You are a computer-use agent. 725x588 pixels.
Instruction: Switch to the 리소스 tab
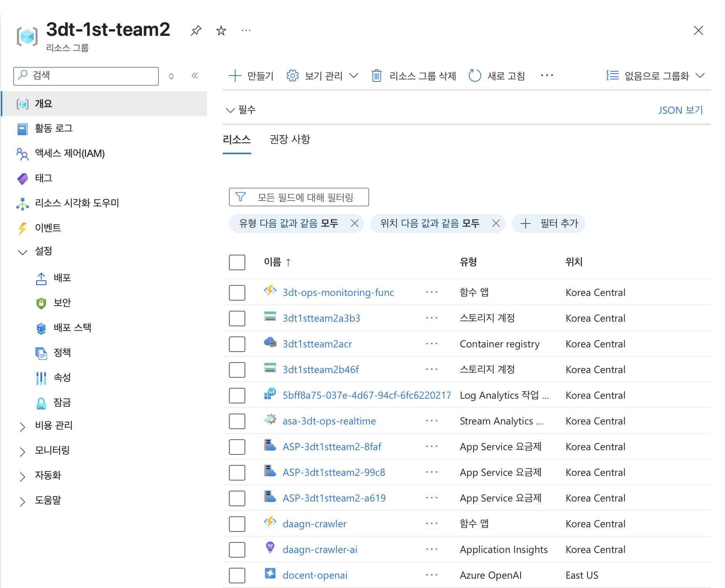point(237,139)
